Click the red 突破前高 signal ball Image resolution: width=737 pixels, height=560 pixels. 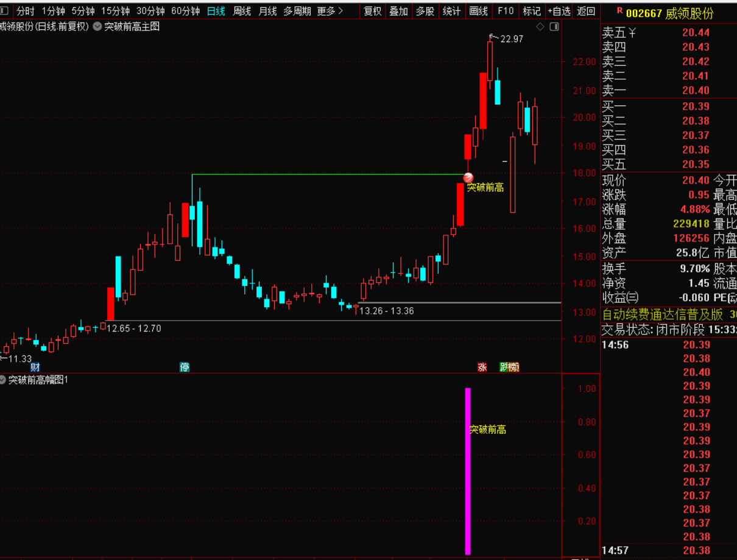[468, 178]
